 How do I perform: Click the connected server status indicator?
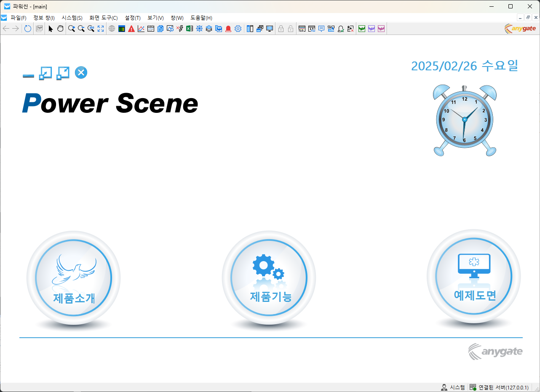[499, 387]
